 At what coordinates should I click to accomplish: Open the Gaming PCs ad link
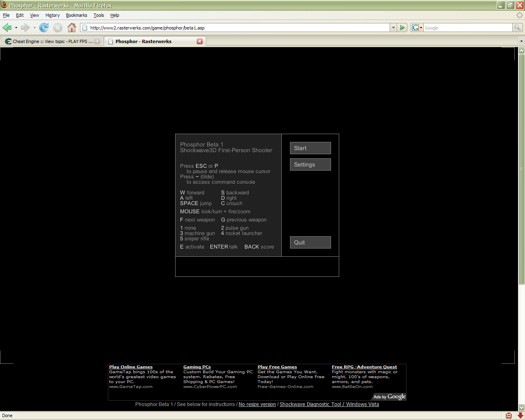point(197,367)
